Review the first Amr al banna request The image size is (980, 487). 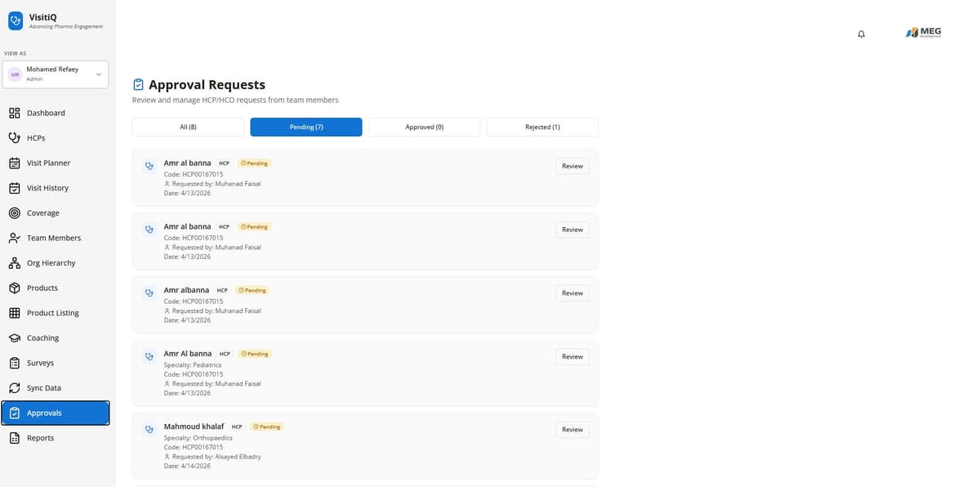pyautogui.click(x=572, y=166)
